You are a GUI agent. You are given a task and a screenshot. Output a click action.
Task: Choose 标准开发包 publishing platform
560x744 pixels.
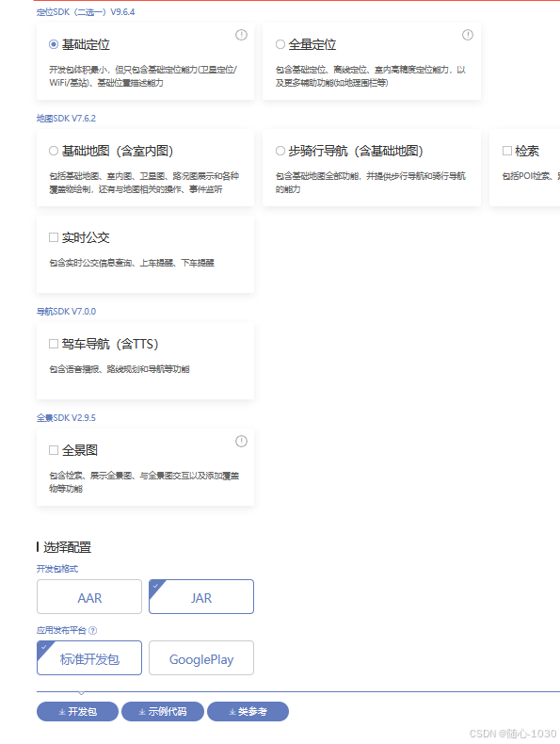tap(89, 657)
